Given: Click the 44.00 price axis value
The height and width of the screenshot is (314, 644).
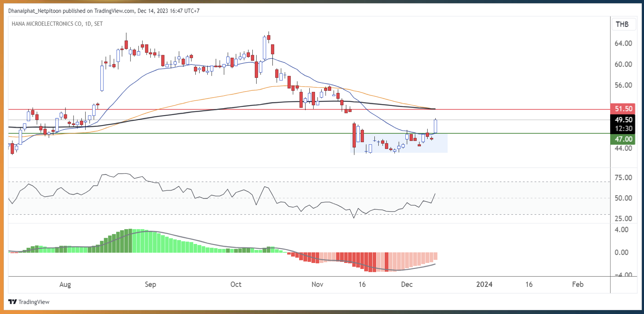Looking at the screenshot, I should click(623, 148).
